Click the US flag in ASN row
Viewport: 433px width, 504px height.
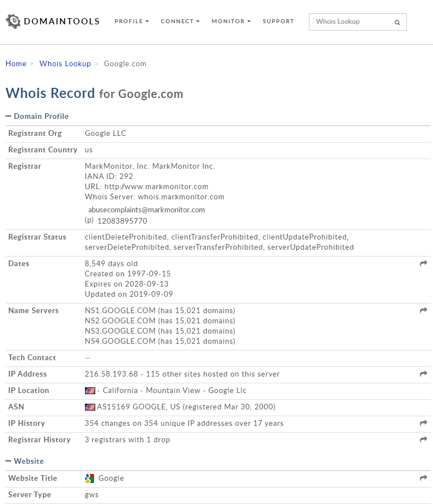(x=90, y=407)
